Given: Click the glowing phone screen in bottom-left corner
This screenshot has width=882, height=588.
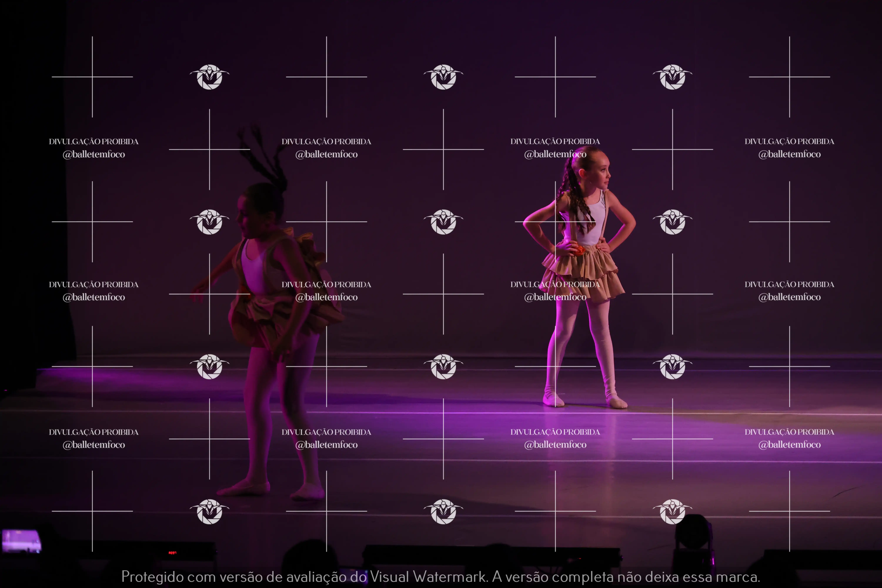Looking at the screenshot, I should pos(21,541).
